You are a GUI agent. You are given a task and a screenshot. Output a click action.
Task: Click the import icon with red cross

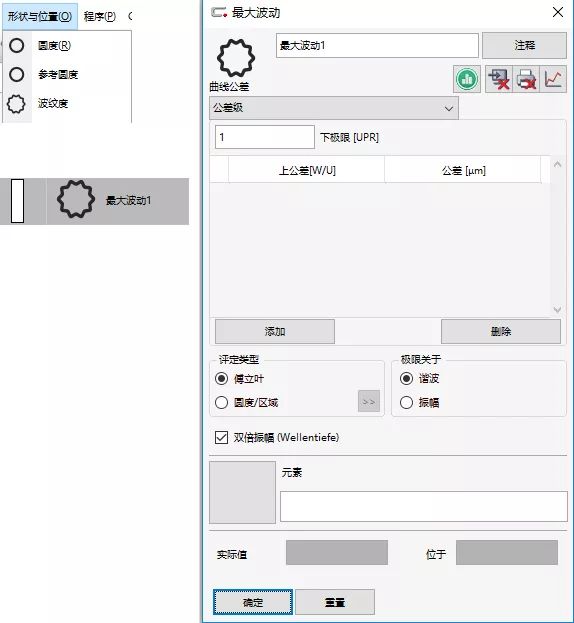pyautogui.click(x=499, y=79)
